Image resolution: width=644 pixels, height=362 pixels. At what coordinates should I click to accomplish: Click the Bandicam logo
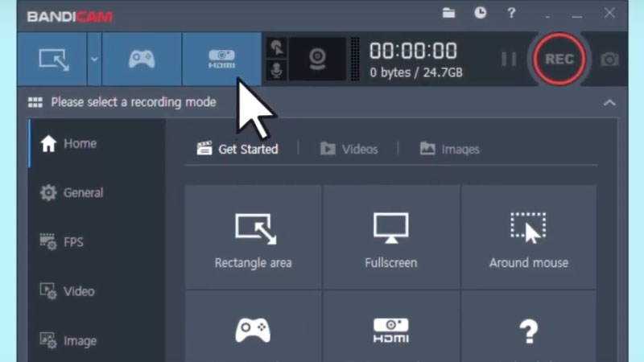[x=70, y=16]
